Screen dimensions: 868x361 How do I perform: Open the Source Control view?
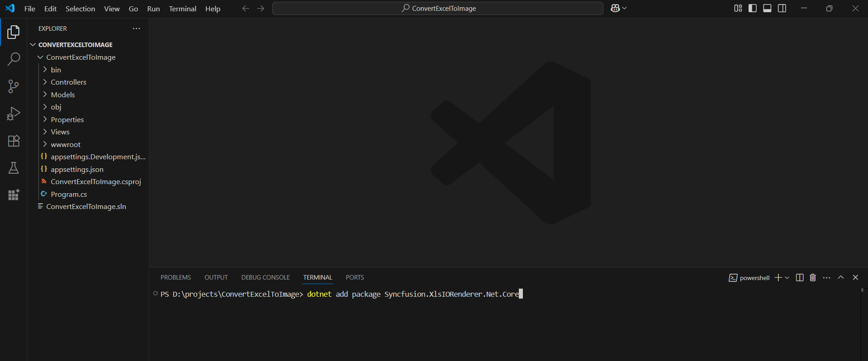14,86
